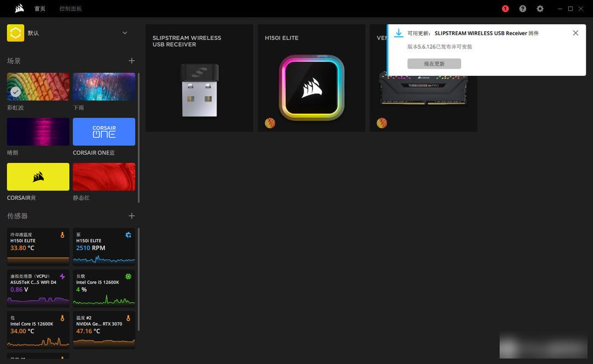Click the scene indicator on H150I ELITE card
593x364 pixels.
tap(270, 123)
